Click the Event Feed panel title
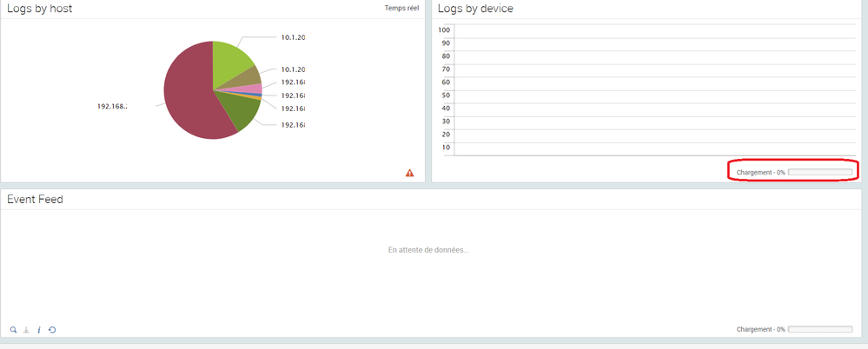 pos(35,200)
